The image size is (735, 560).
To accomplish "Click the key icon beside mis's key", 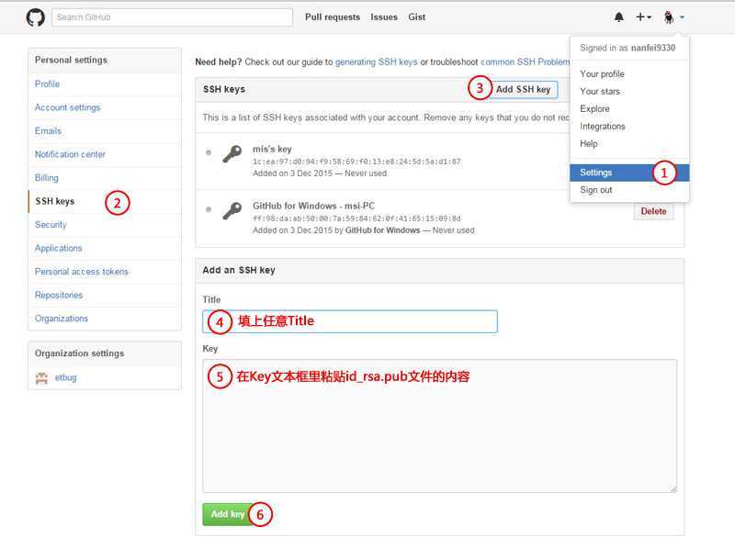I will 232,153.
